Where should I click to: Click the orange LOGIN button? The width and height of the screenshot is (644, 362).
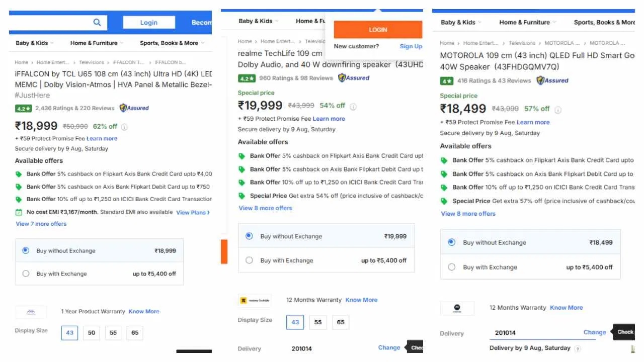tap(378, 30)
